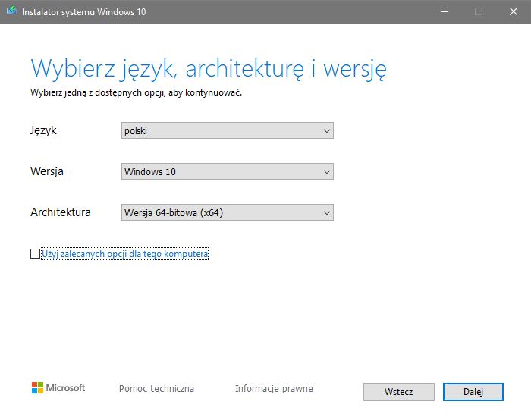Click the 'Użyj zalecanych opcji' checkbox label

pyautogui.click(x=125, y=254)
